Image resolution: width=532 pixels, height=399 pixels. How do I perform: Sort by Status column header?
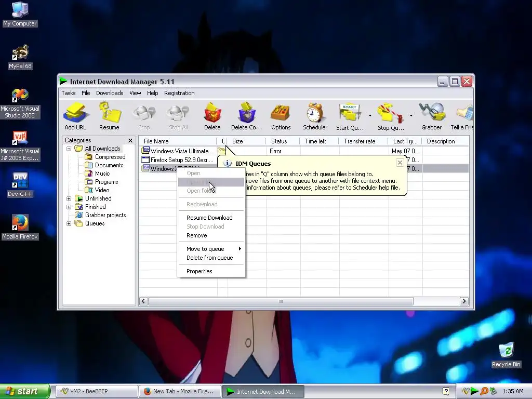pos(283,141)
